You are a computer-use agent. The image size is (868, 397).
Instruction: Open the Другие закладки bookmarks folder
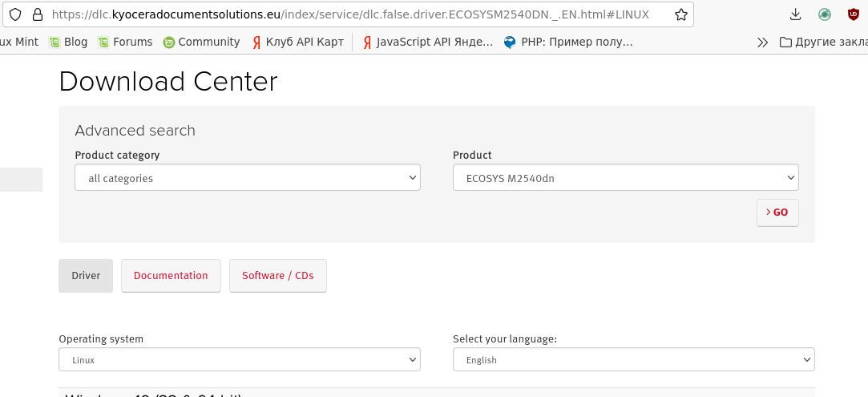pyautogui.click(x=823, y=42)
